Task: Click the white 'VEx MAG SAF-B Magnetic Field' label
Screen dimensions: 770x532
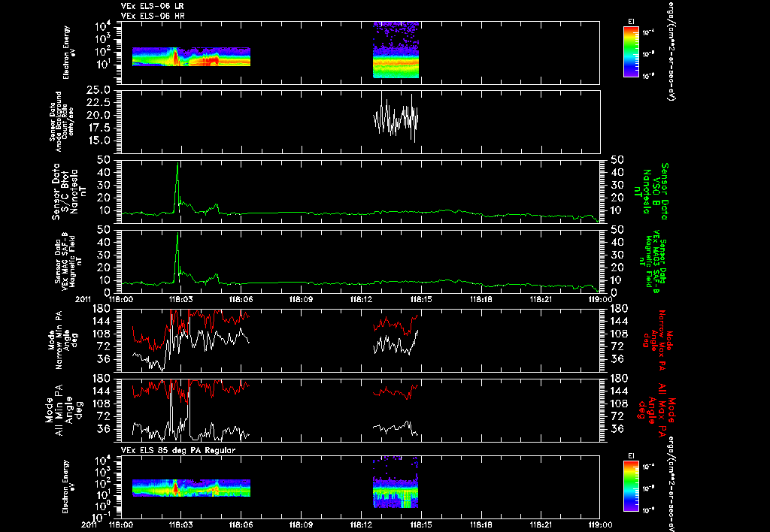Action: click(68, 261)
